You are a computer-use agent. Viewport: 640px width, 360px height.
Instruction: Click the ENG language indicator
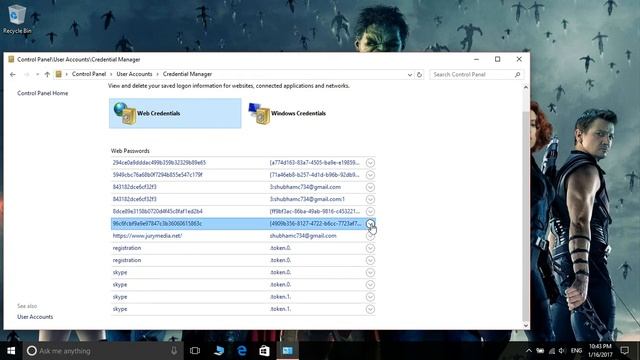pyautogui.click(x=576, y=351)
